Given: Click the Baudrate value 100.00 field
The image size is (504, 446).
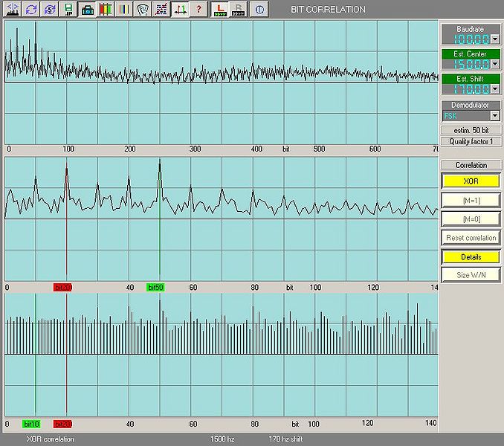Looking at the screenshot, I should 467,39.
